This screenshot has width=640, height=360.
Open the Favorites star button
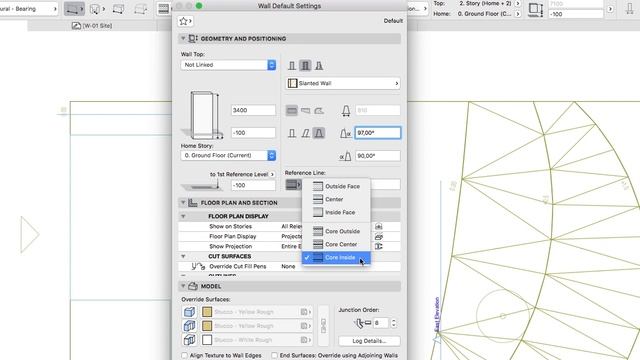185,21
